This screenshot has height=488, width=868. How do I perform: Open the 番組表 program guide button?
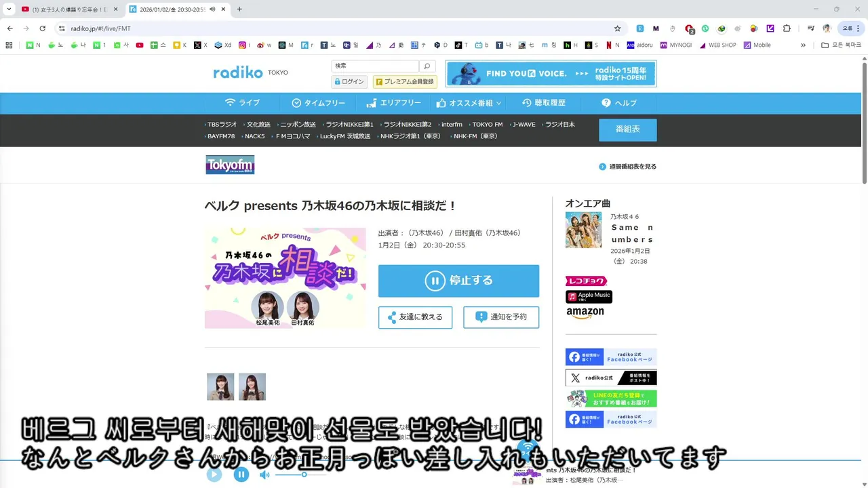pos(627,129)
